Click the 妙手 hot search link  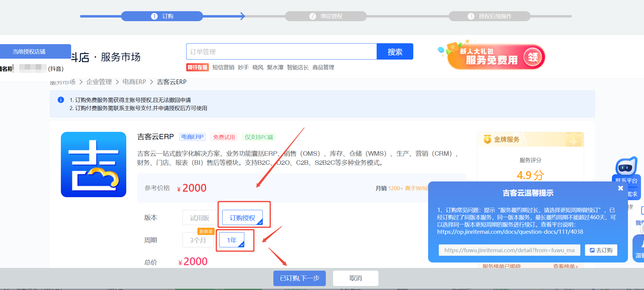[243, 67]
